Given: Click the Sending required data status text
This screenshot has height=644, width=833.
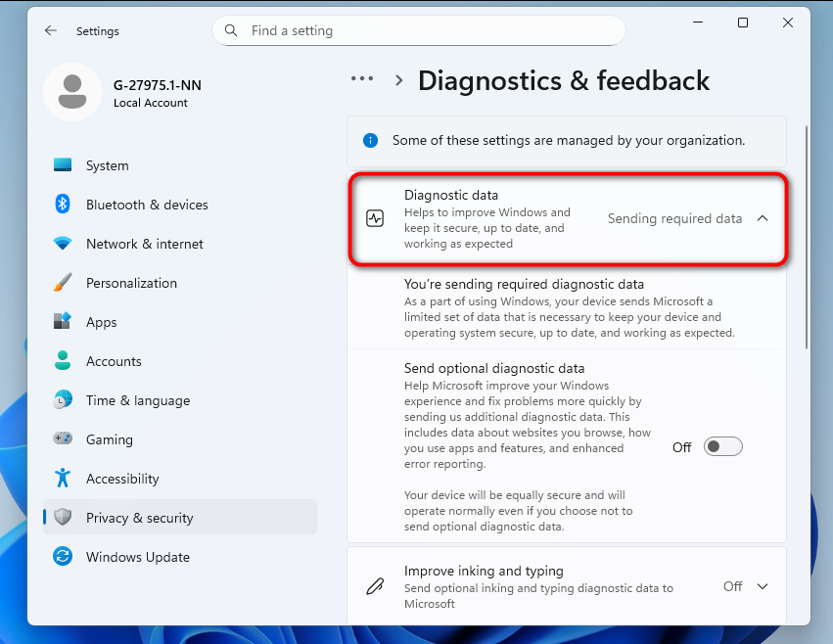Looking at the screenshot, I should click(674, 218).
